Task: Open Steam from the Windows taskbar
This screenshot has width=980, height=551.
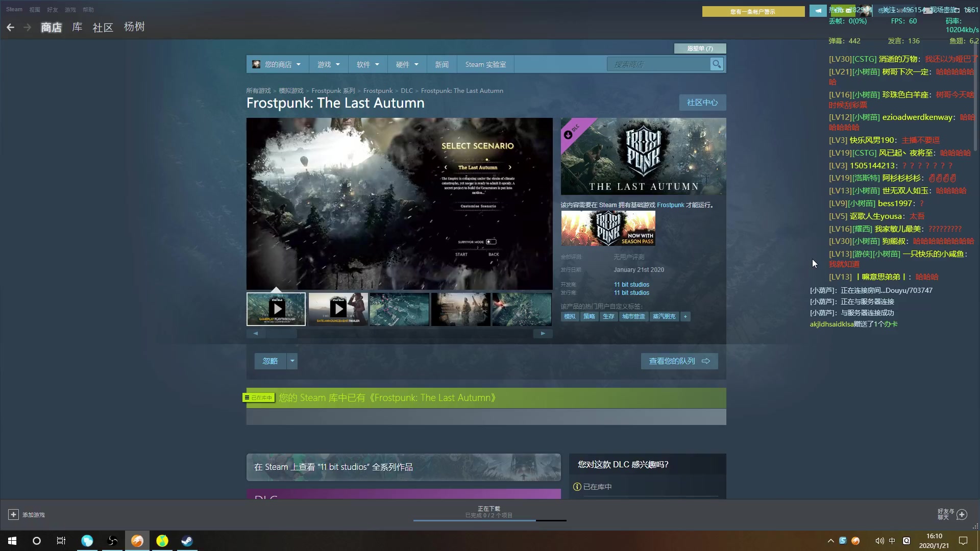Action: pyautogui.click(x=187, y=541)
